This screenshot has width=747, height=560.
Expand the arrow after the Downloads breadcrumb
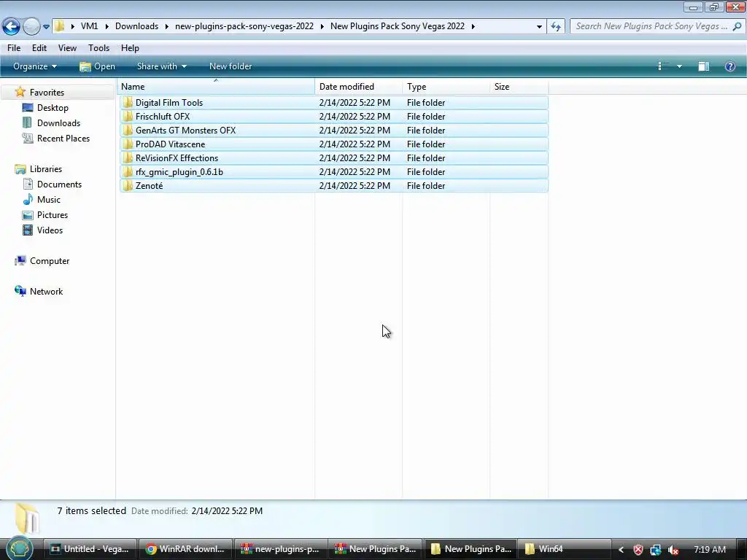[167, 26]
